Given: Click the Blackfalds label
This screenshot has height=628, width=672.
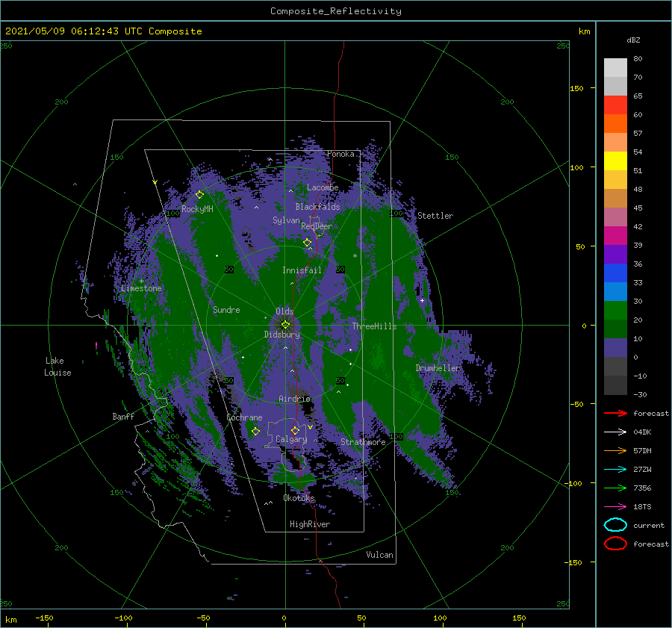Looking at the screenshot, I should pyautogui.click(x=317, y=207).
